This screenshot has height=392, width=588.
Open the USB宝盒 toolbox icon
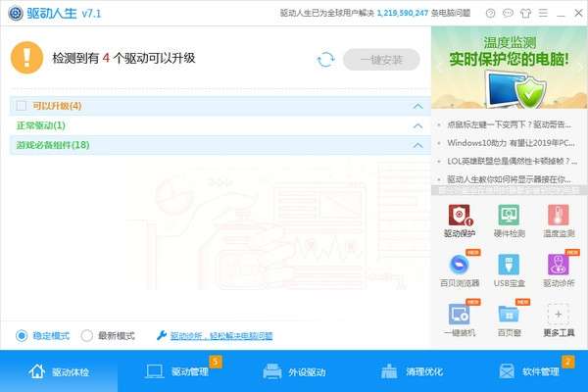509,265
